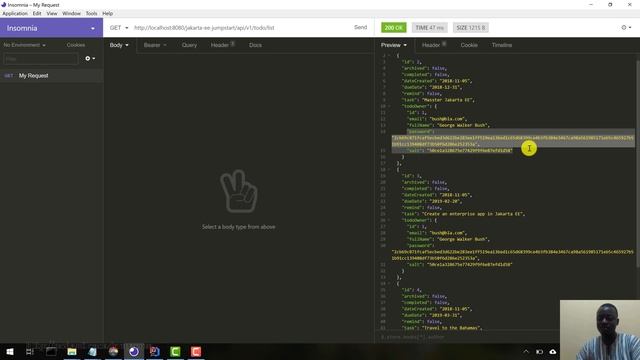Click the "Travel to the Bahamas" task value
This screenshot has width=640, height=360.
pyautogui.click(x=451, y=328)
